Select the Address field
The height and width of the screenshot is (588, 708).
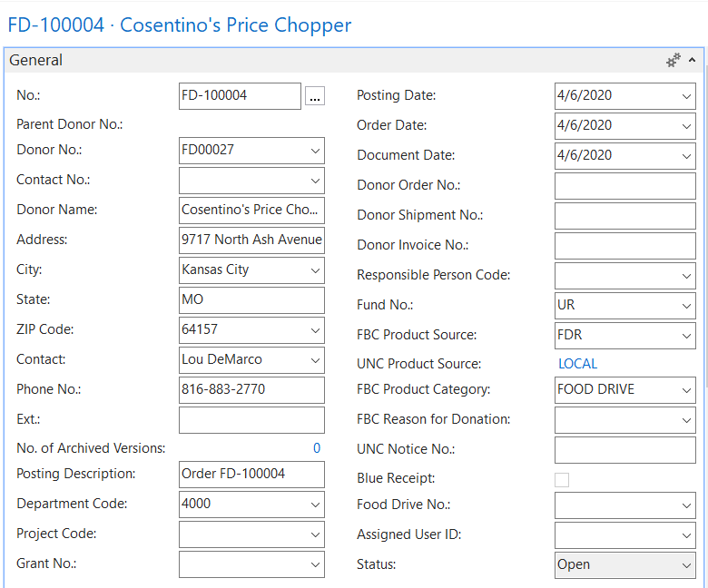click(251, 240)
